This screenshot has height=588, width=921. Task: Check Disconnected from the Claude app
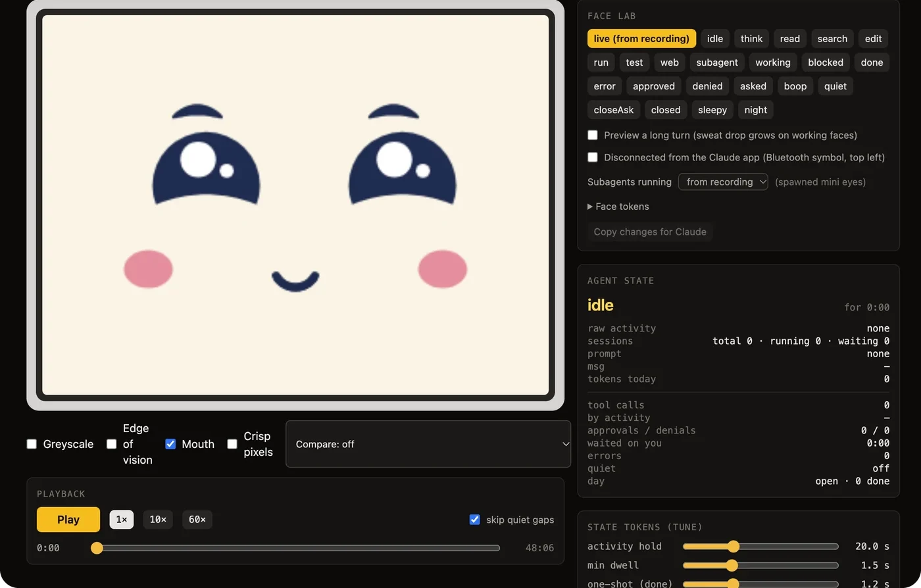(x=593, y=157)
